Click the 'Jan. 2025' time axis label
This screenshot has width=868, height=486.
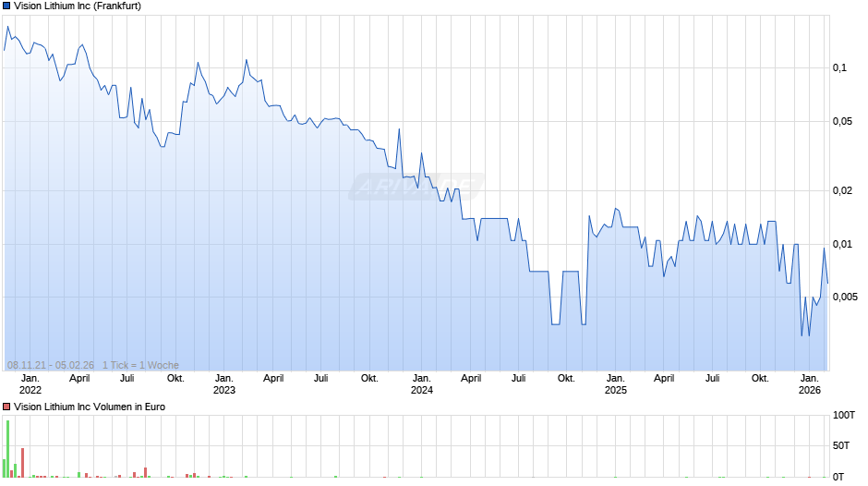point(616,384)
